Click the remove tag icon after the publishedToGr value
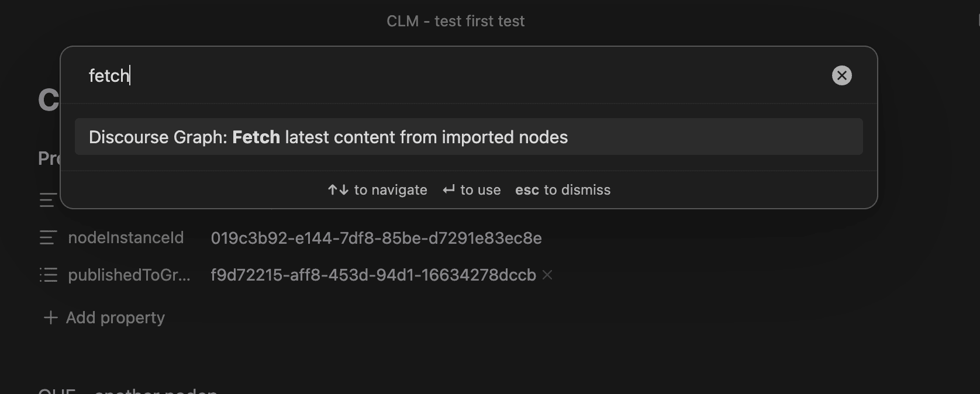The image size is (980, 394). tap(547, 275)
